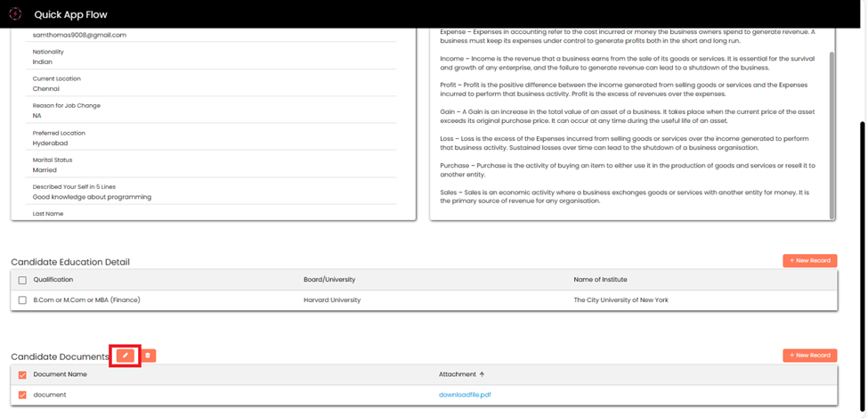Uncheck the 'document' row checkbox
The image size is (868, 418).
[22, 395]
